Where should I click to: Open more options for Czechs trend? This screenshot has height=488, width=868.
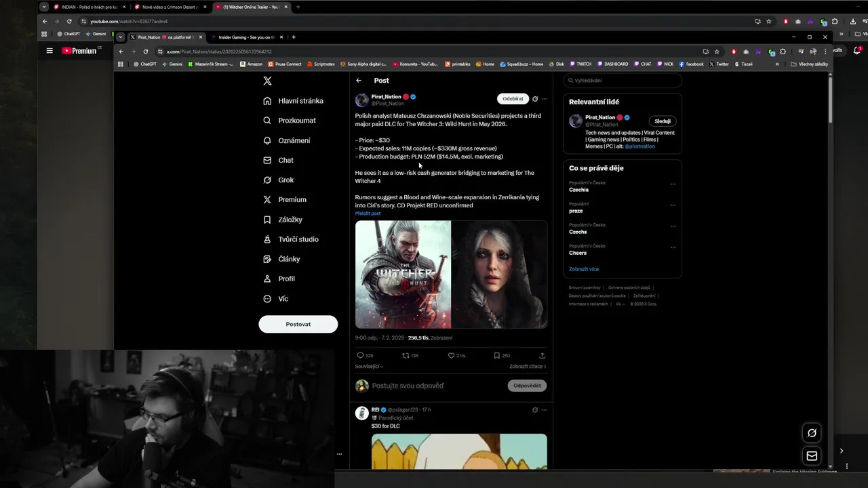point(673,226)
